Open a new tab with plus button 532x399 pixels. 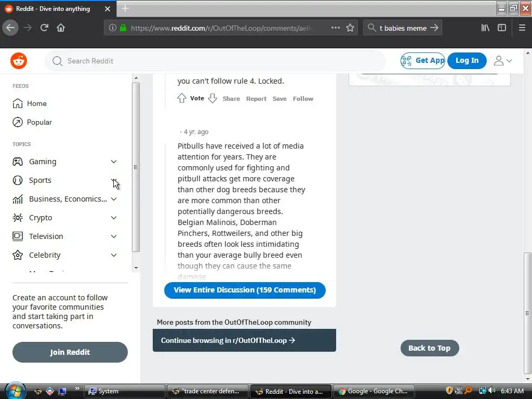pos(125,8)
